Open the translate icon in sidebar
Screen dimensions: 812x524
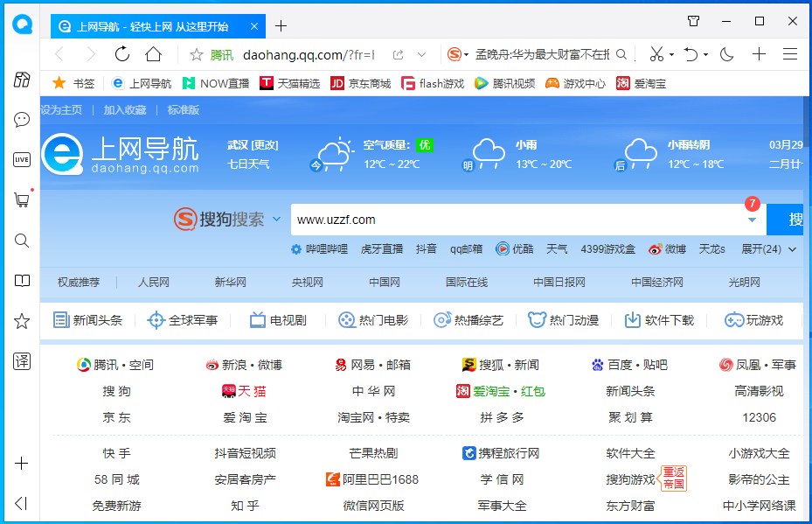pos(22,360)
